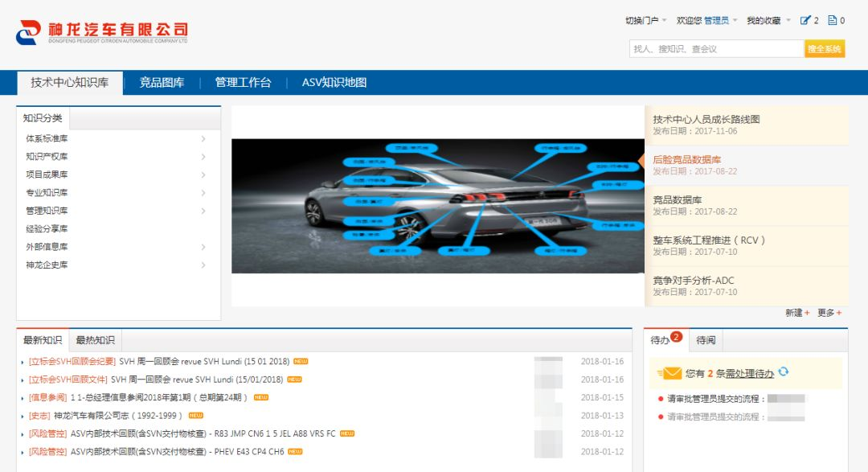Select the 技术中心知识库 navigation tab
Viewport: 868px width, 472px height.
[x=70, y=83]
